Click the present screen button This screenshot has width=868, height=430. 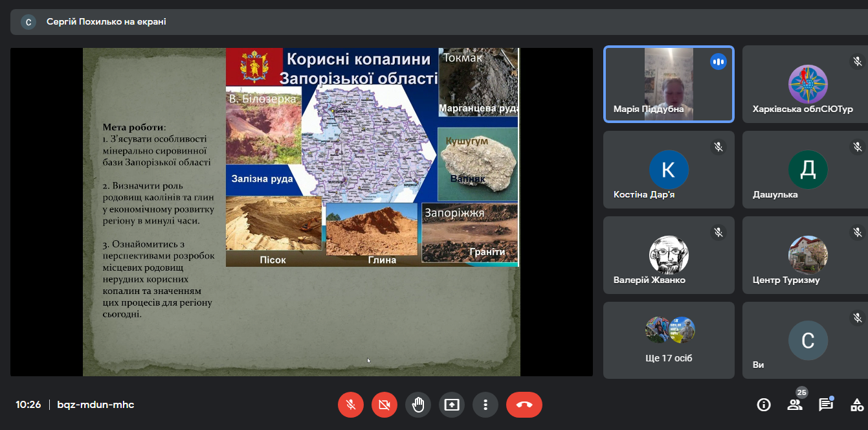452,405
